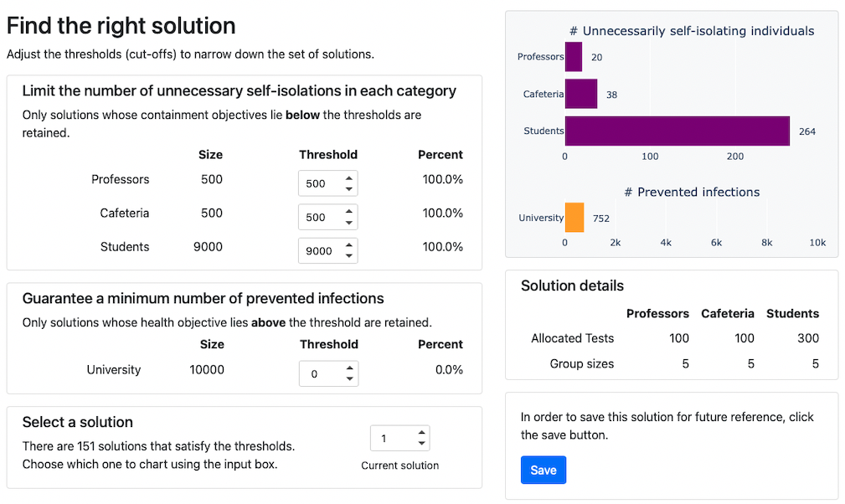This screenshot has height=504, width=845.
Task: Click the purple Students bar in chart
Action: point(677,131)
